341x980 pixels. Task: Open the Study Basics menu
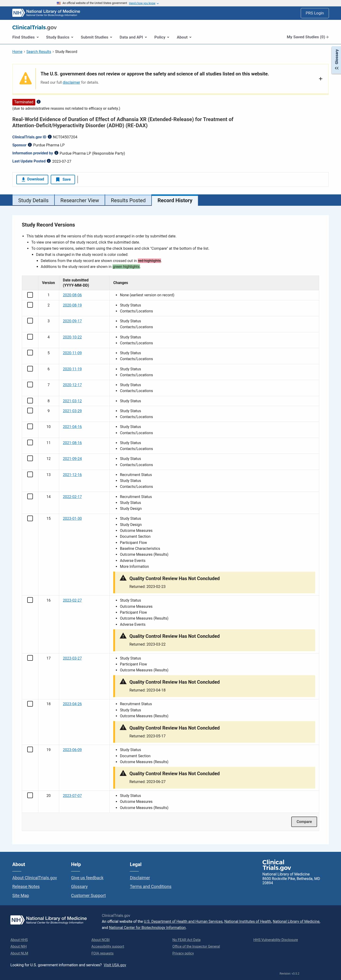tap(60, 37)
